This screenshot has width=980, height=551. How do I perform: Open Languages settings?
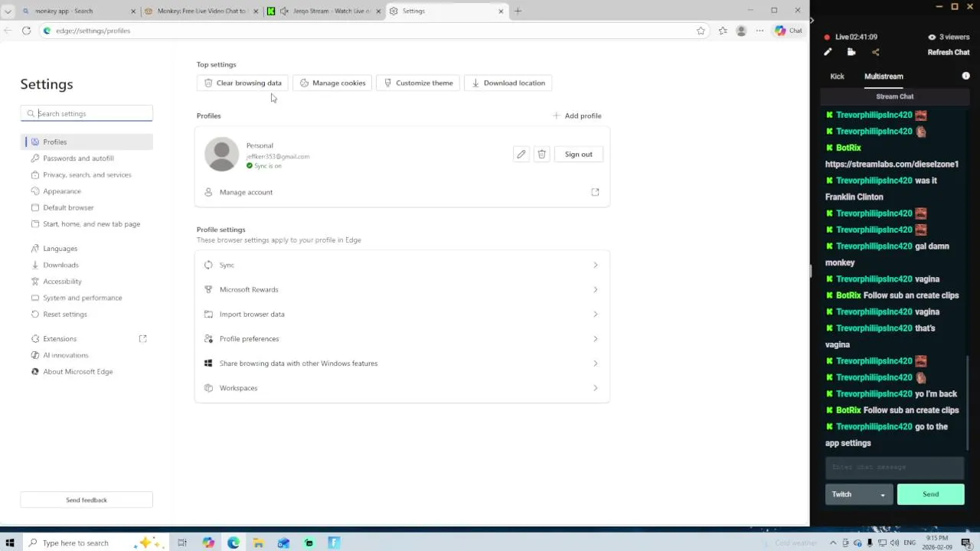click(x=87, y=249)
